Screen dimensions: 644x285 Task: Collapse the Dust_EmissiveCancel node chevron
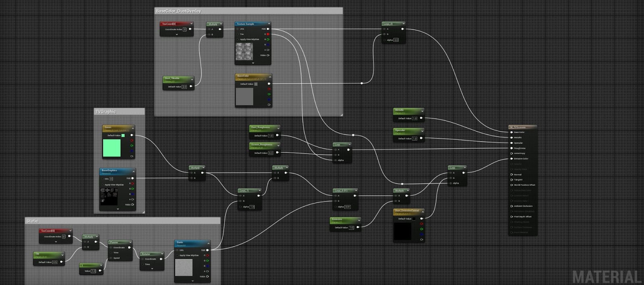pos(423,211)
